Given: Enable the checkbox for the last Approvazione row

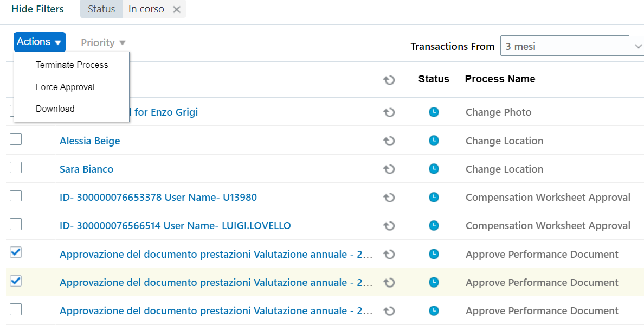Looking at the screenshot, I should click(x=16, y=309).
